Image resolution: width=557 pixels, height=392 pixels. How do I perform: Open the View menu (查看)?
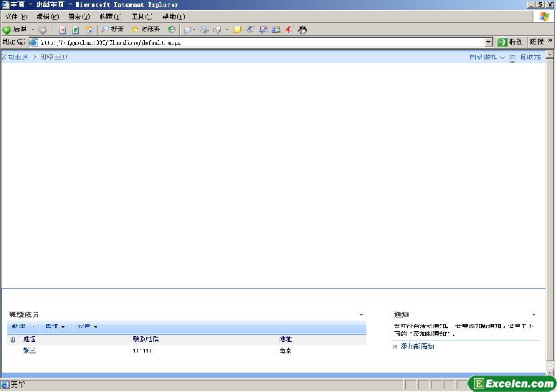point(79,16)
